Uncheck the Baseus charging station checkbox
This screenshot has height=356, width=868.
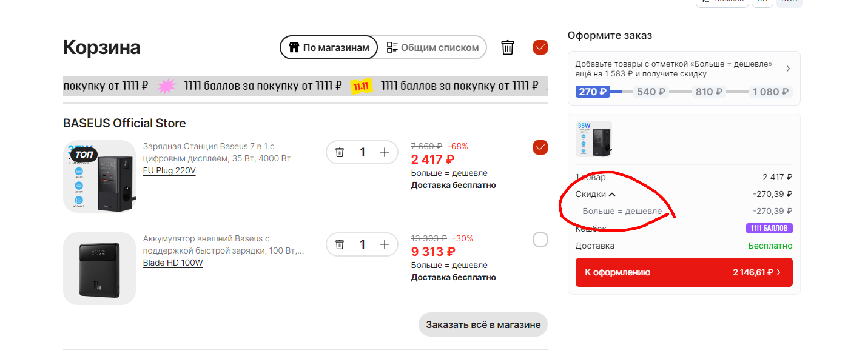[540, 147]
